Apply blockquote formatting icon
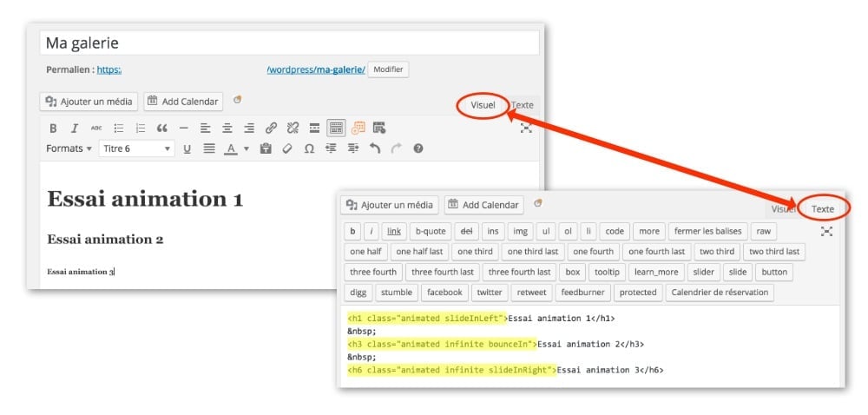This screenshot has width=868, height=415. (x=161, y=128)
